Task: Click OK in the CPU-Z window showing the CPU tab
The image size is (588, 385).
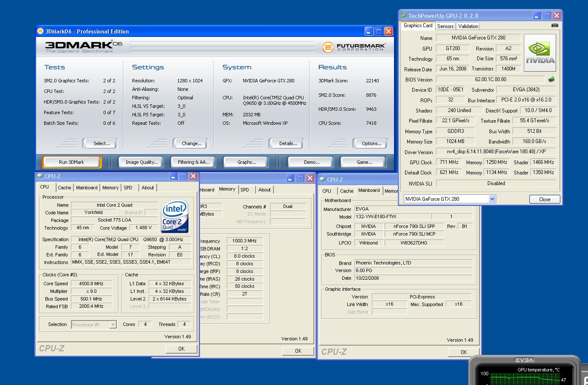Action: 181,348
